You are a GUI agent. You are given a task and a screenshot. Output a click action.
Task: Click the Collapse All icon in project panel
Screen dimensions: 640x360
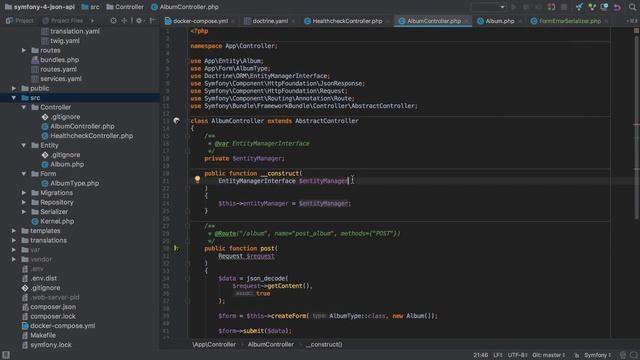pyautogui.click(x=124, y=20)
